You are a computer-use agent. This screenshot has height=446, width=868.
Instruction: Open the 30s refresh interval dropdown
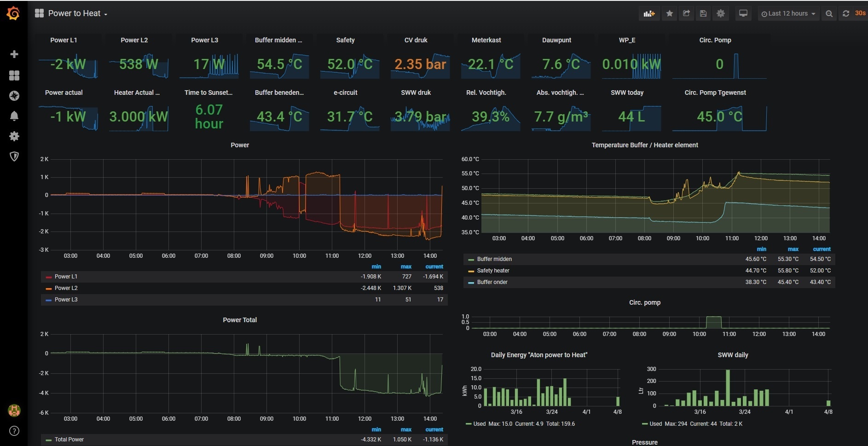pos(860,14)
